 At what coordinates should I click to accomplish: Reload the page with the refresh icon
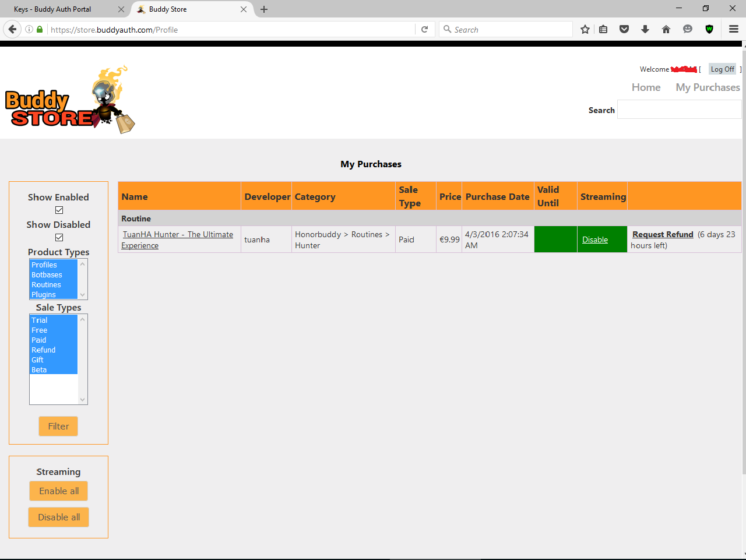pyautogui.click(x=424, y=30)
